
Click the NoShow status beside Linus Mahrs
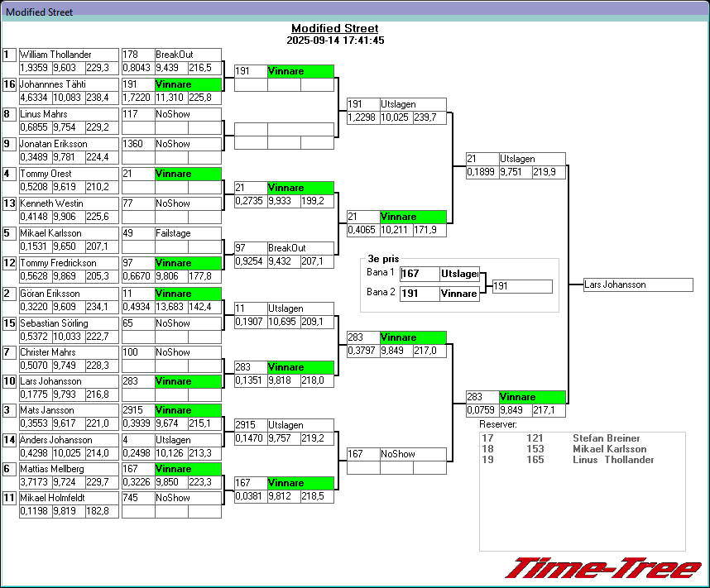tap(188, 114)
